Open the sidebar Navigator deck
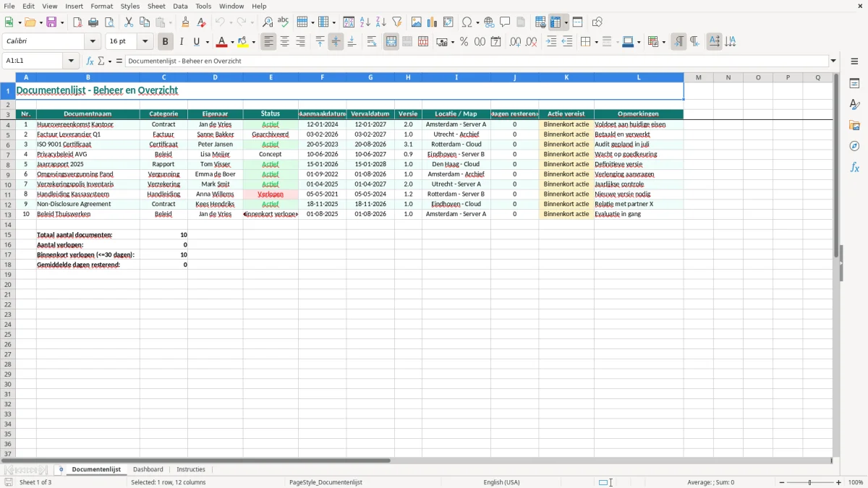This screenshot has width=868, height=488. click(x=854, y=147)
